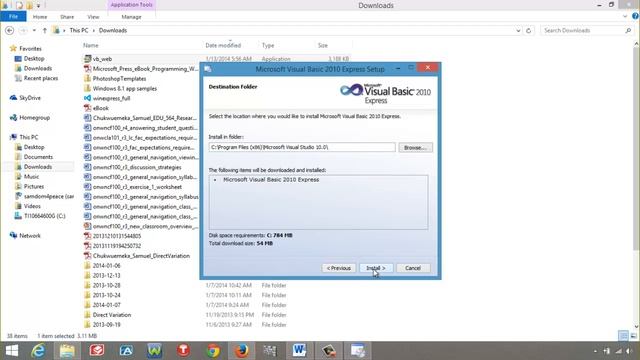Switch to the Share ribbon tab
The height and width of the screenshot is (360, 640).
tap(67, 17)
